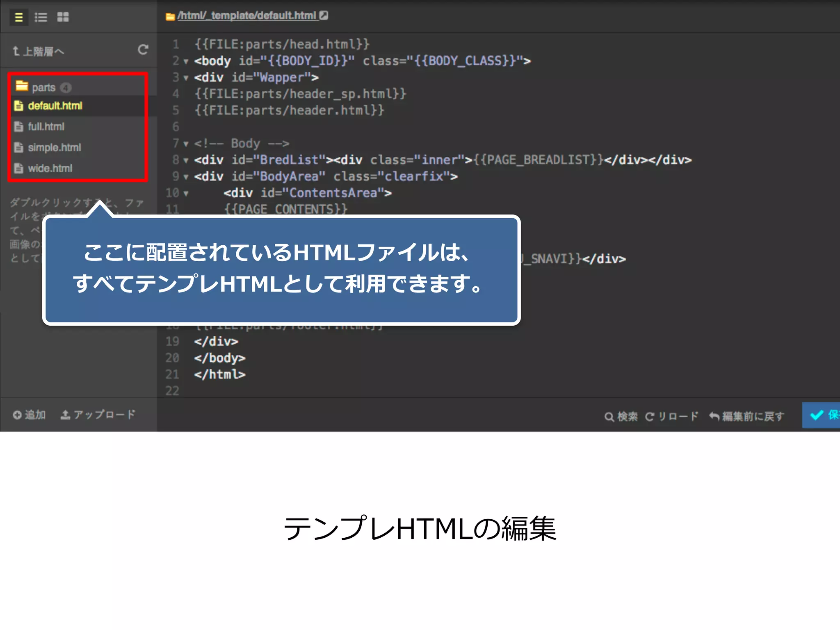Click line 5 parts/header.html include code
Viewport: 840px width, 630px height.
click(289, 110)
